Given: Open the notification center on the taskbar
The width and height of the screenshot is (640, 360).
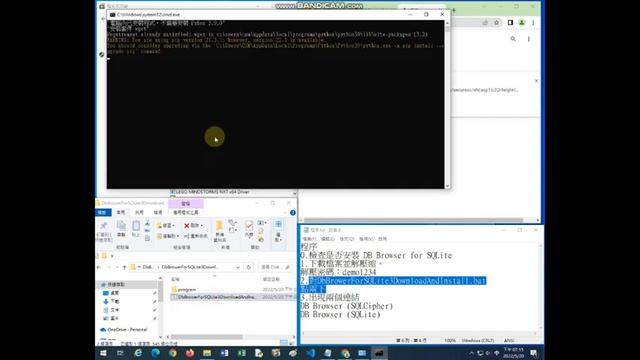Looking at the screenshot, I should click(533, 353).
